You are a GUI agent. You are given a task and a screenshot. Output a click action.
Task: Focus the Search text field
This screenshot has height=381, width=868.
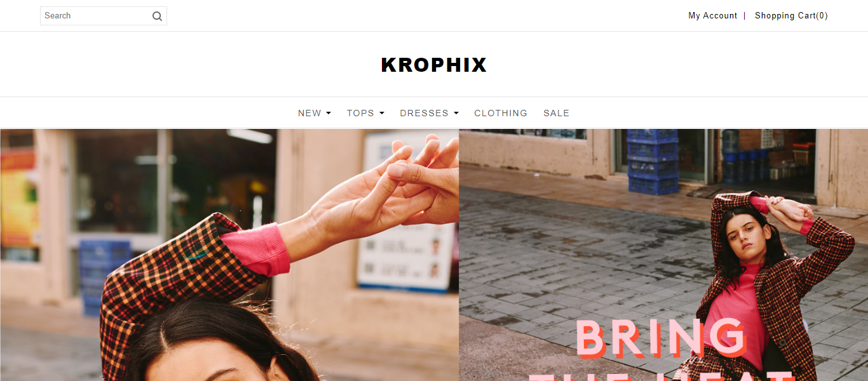pos(95,16)
